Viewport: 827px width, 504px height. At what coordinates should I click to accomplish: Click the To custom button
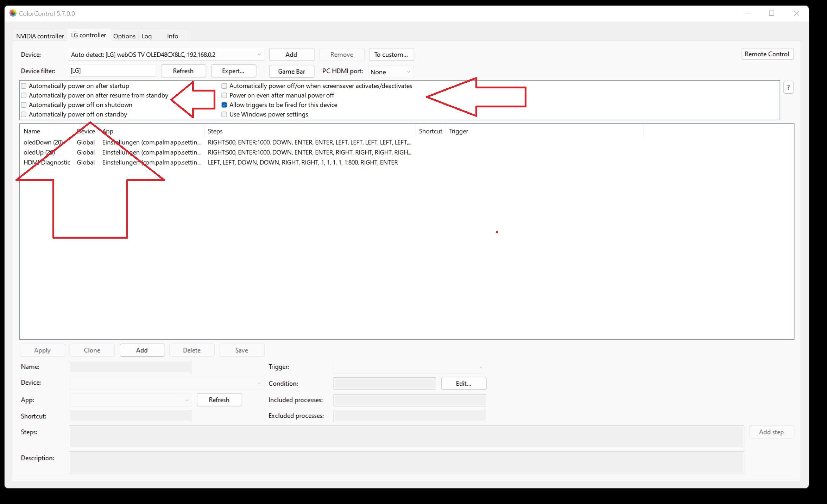391,54
